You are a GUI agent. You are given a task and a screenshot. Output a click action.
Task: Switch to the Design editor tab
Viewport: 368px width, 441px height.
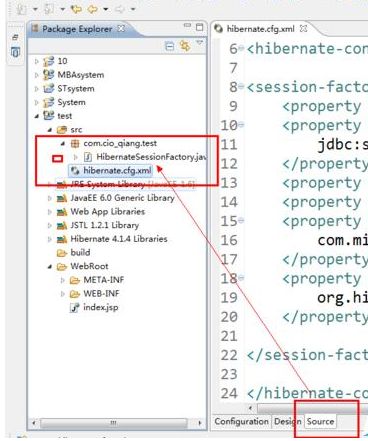pos(288,422)
